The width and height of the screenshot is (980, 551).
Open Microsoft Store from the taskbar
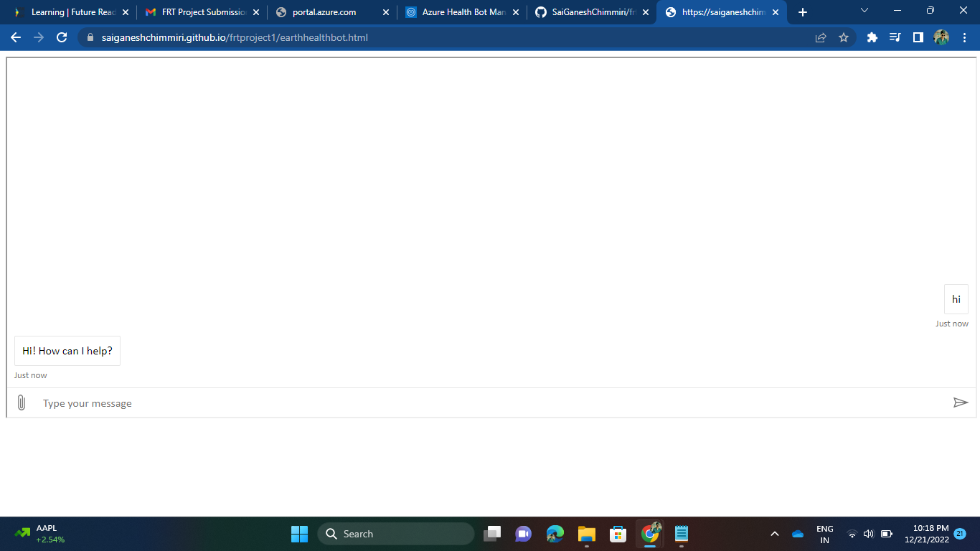pyautogui.click(x=618, y=534)
